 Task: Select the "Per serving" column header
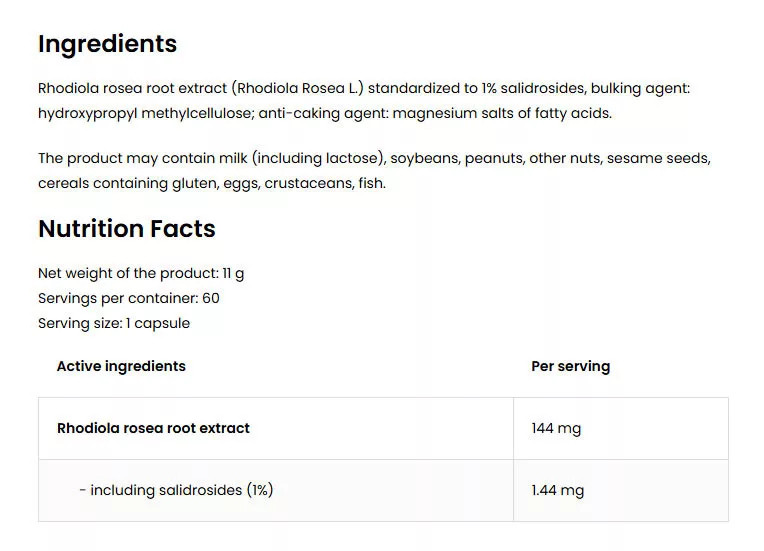570,366
